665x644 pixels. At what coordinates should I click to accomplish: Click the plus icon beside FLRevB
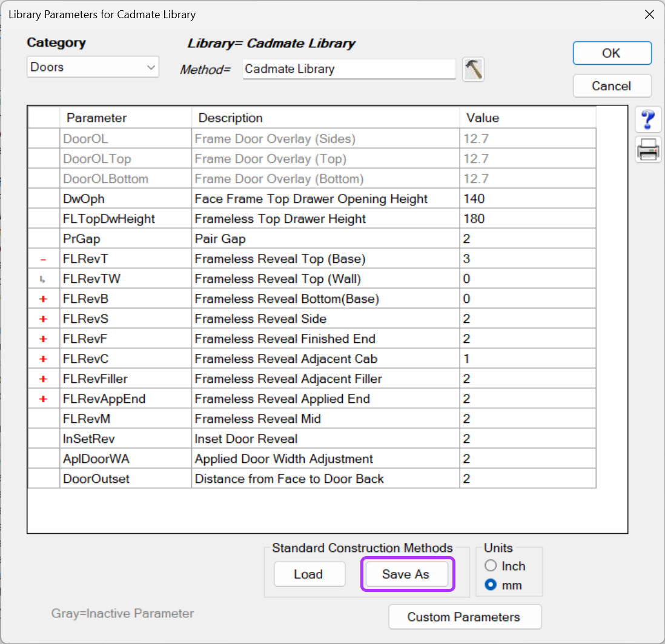pos(43,298)
